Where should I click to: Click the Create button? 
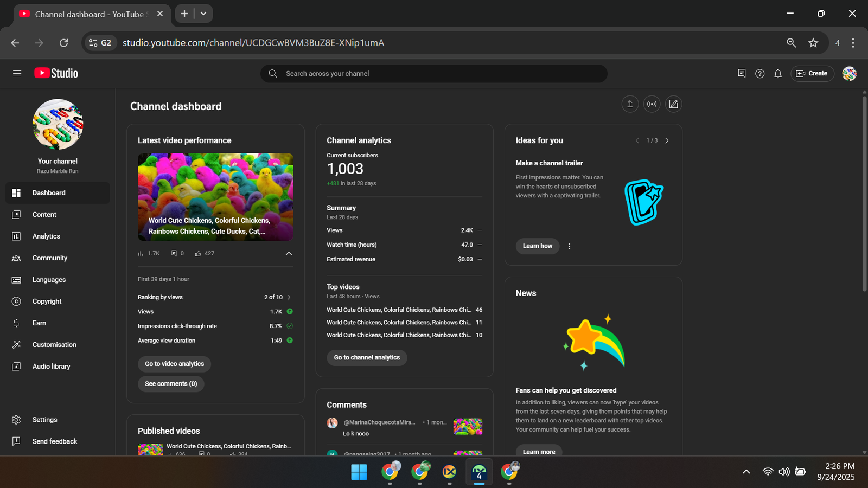[x=812, y=74]
